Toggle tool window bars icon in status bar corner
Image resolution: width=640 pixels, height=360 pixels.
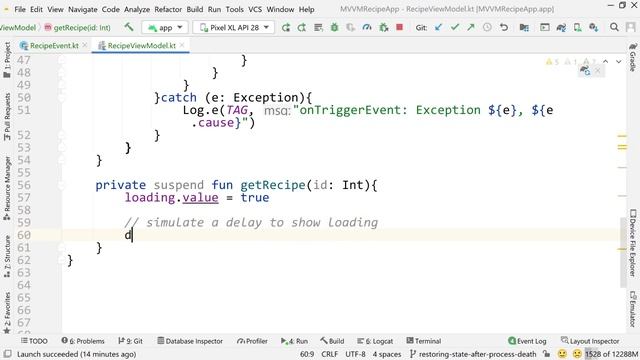[7, 354]
